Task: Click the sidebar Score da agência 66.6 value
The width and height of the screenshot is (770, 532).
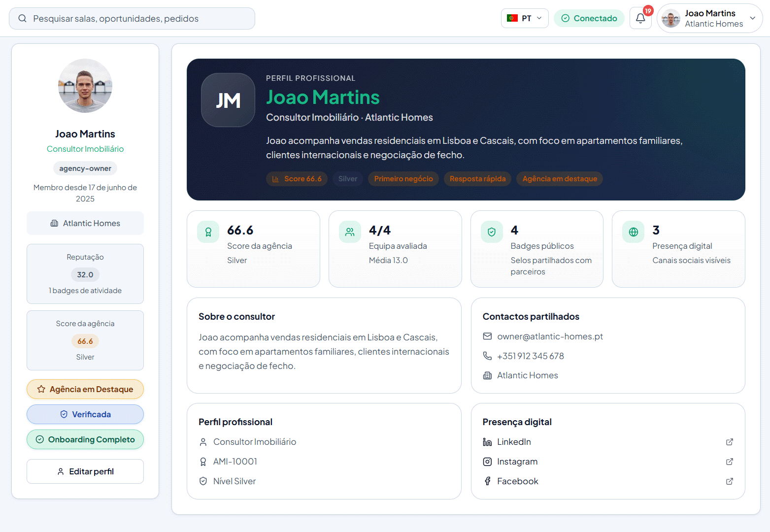Action: point(85,341)
